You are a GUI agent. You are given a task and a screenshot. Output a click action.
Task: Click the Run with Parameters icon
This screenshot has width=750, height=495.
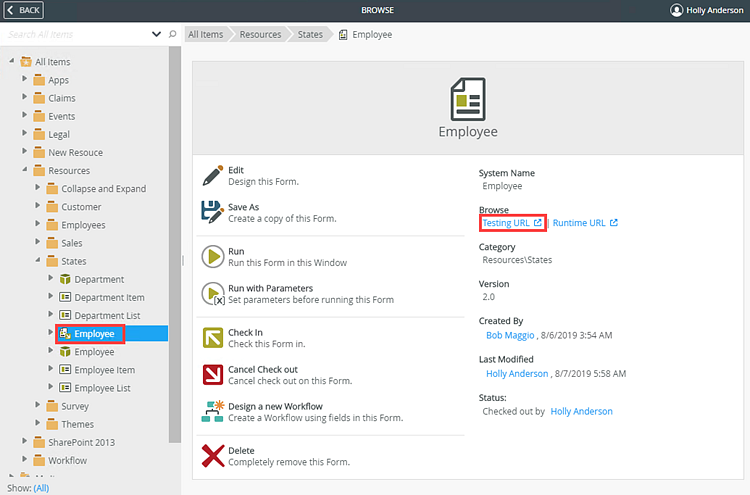click(212, 294)
